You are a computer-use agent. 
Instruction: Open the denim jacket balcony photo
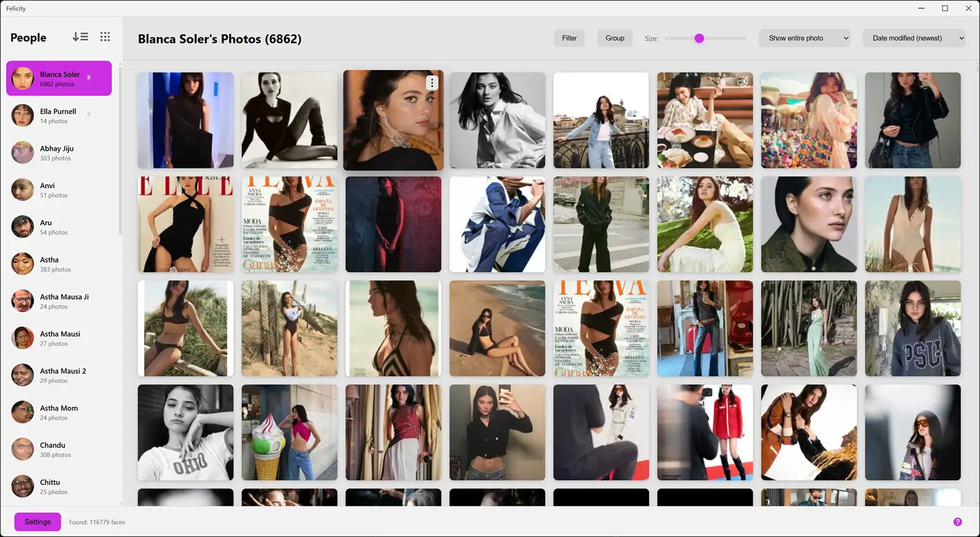601,120
